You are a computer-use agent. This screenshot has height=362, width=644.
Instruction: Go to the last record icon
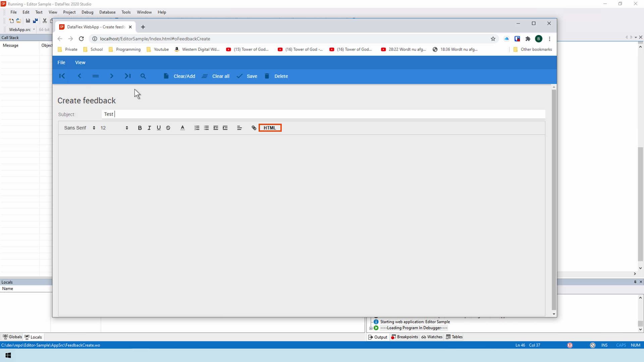[x=127, y=76]
